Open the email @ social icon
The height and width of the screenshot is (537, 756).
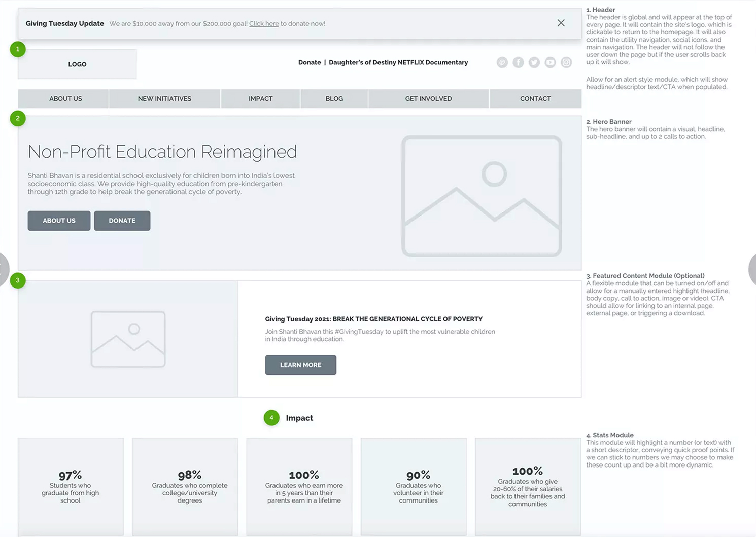tap(502, 62)
